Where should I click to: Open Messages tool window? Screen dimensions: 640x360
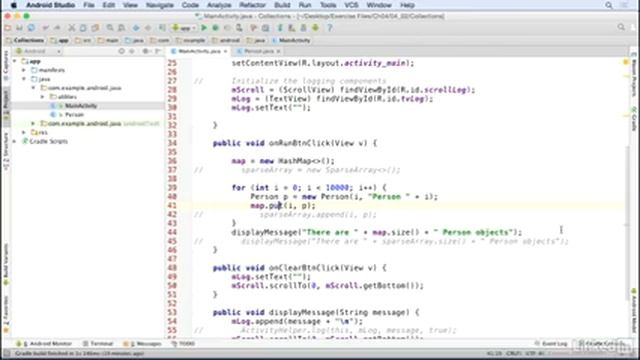click(x=142, y=344)
